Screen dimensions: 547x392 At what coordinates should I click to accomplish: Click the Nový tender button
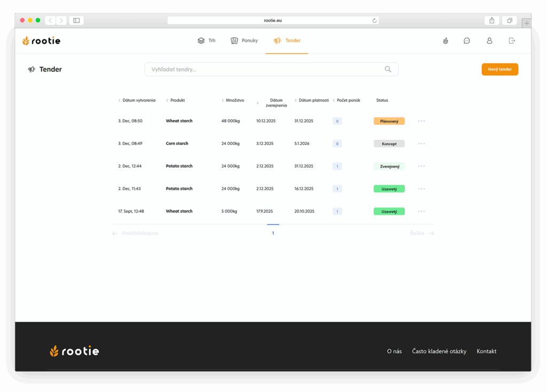[499, 69]
